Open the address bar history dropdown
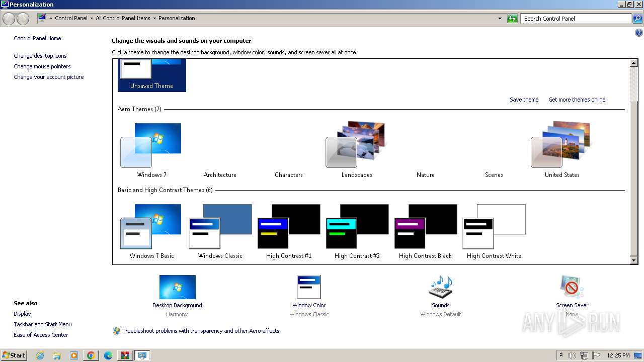 (x=500, y=19)
